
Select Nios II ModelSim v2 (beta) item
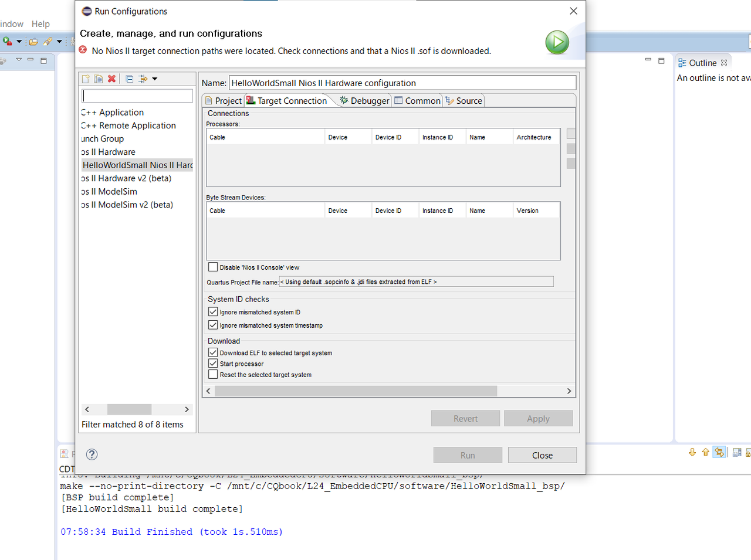(127, 205)
